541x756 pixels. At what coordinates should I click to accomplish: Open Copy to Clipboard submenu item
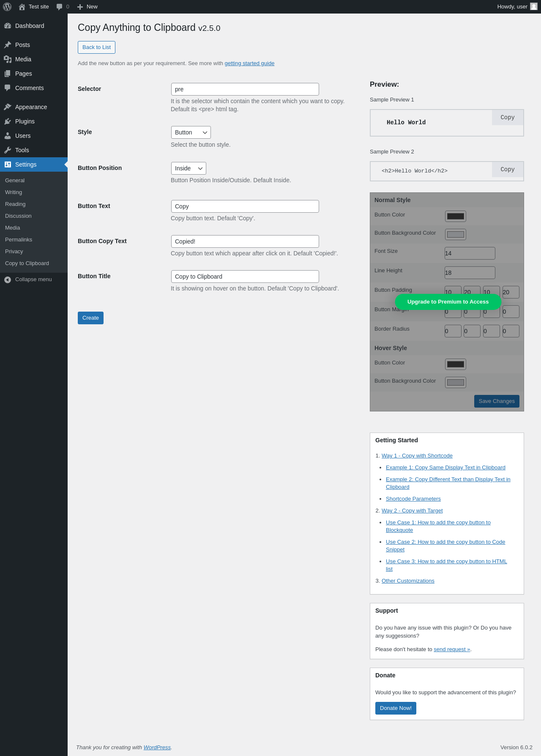[x=27, y=263]
